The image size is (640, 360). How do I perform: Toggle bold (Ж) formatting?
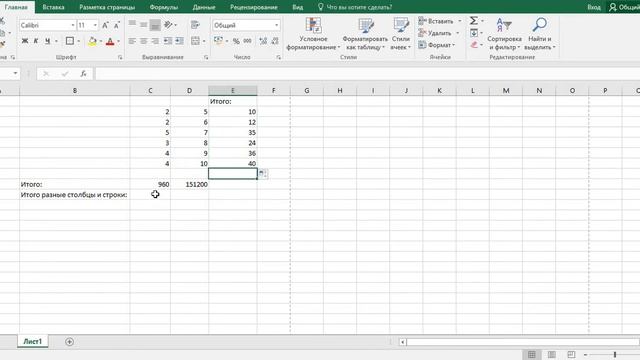[25, 41]
